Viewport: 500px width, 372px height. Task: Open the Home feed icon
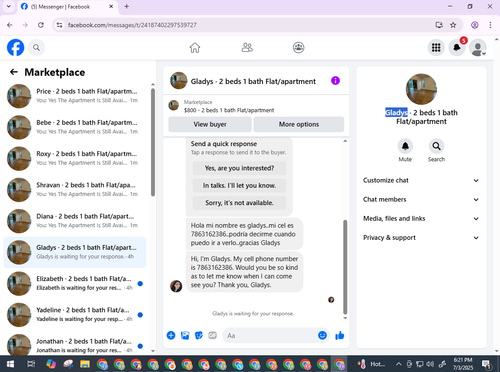[195, 48]
